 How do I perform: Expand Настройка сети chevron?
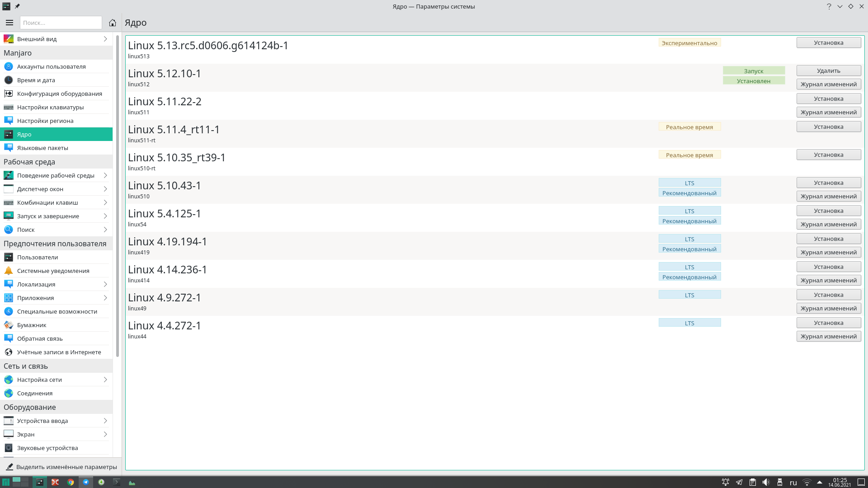tap(105, 380)
